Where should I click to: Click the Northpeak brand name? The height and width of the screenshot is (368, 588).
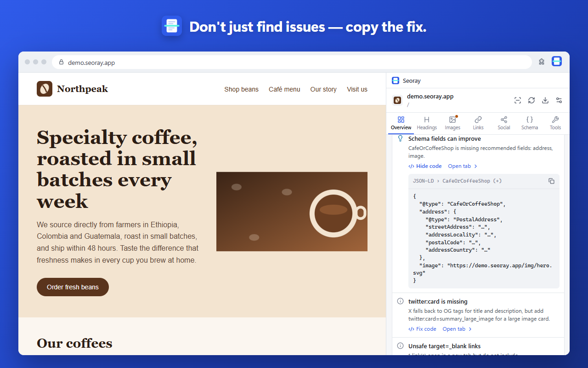(82, 89)
